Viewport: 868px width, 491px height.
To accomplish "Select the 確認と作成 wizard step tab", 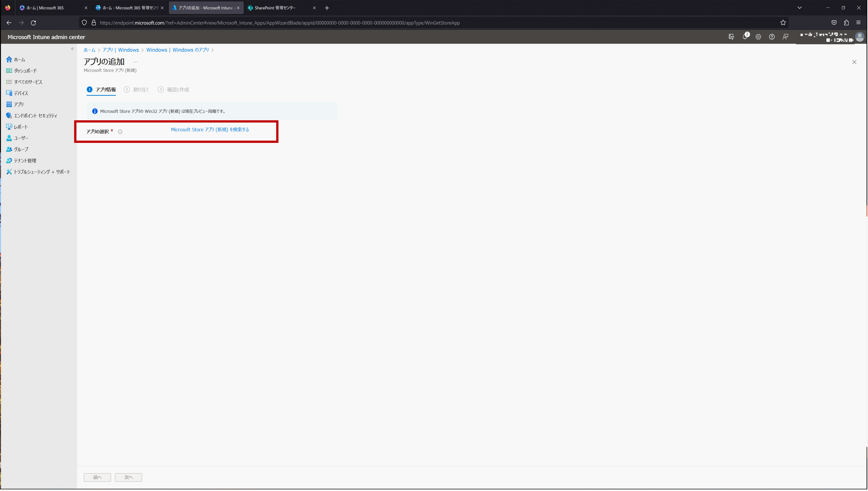I will click(x=174, y=90).
